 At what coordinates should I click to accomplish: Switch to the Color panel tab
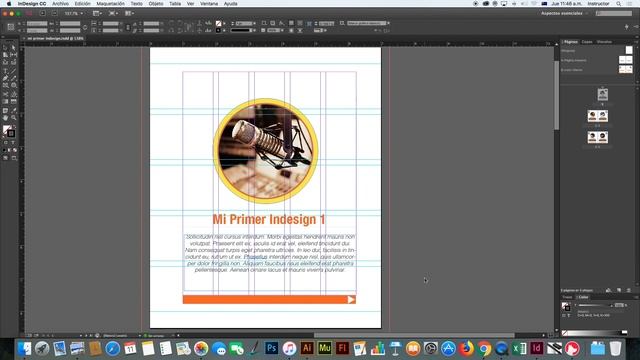pos(583,297)
